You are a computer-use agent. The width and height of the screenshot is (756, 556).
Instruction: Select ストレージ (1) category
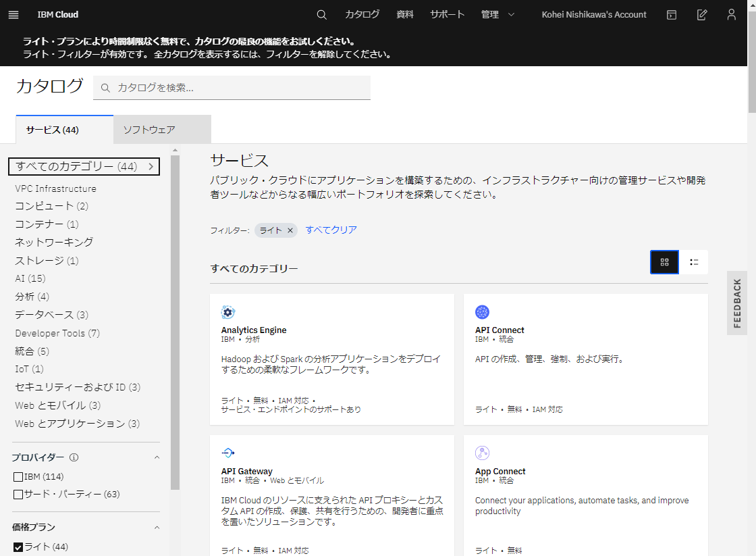pyautogui.click(x=47, y=261)
